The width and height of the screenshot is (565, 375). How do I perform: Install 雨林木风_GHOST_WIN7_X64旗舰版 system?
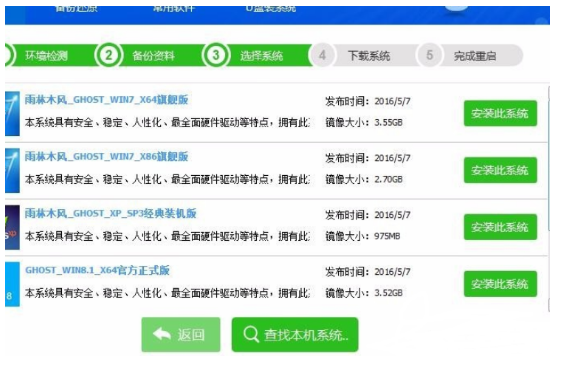tap(500, 113)
